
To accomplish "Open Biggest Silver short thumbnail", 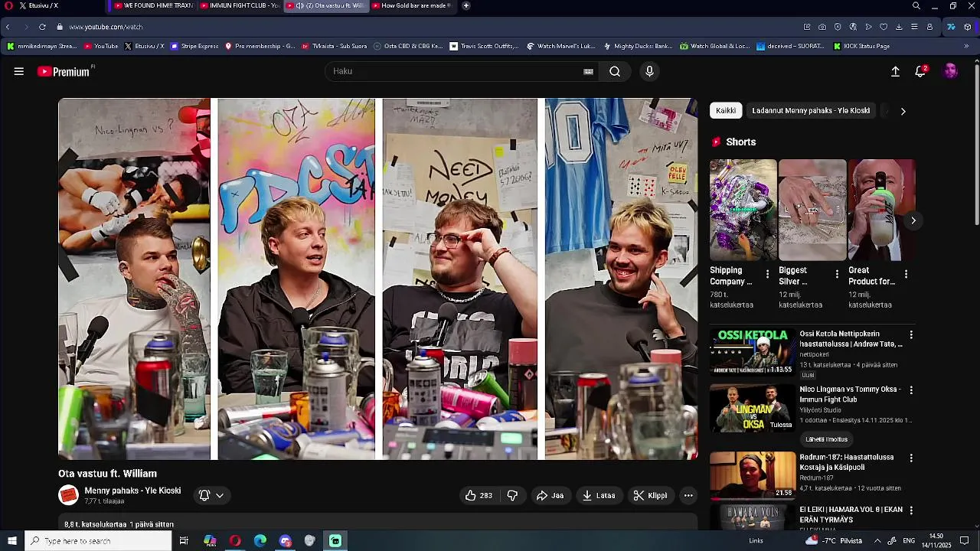I will tap(812, 210).
